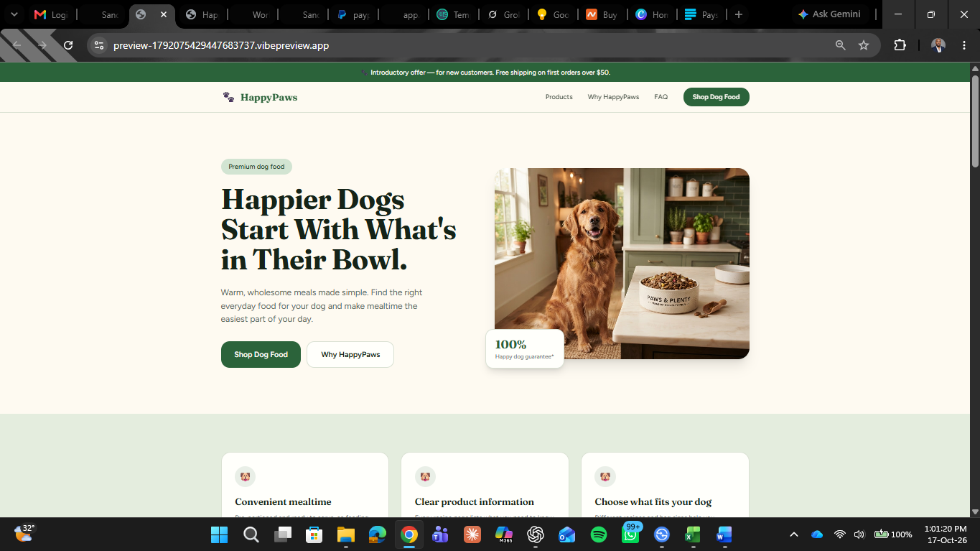Click Shop Dog Food button in header
Viewport: 980px width, 551px height.
pyautogui.click(x=716, y=97)
